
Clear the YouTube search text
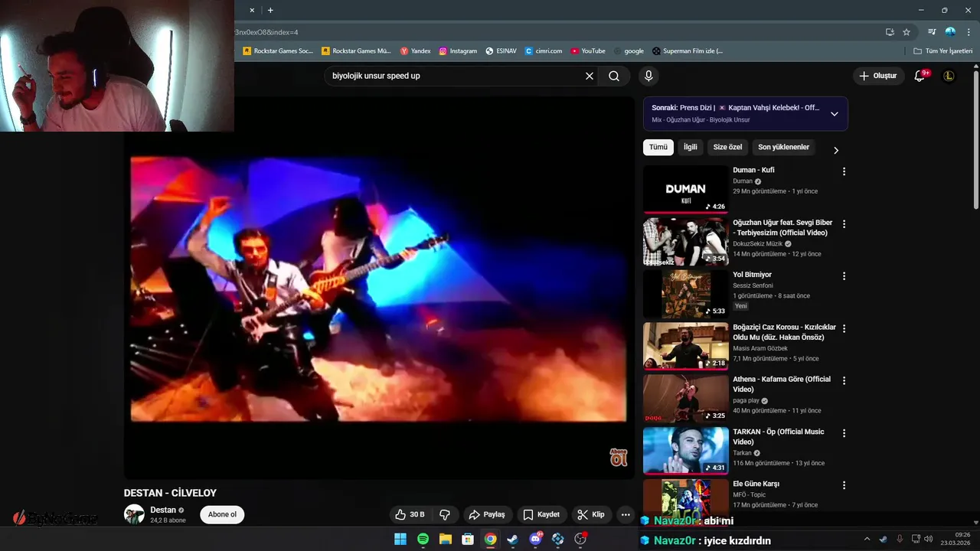click(x=590, y=76)
